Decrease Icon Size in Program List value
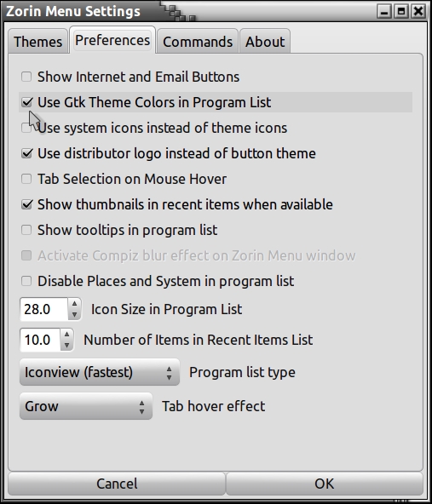Image resolution: width=432 pixels, height=504 pixels. coord(75,315)
